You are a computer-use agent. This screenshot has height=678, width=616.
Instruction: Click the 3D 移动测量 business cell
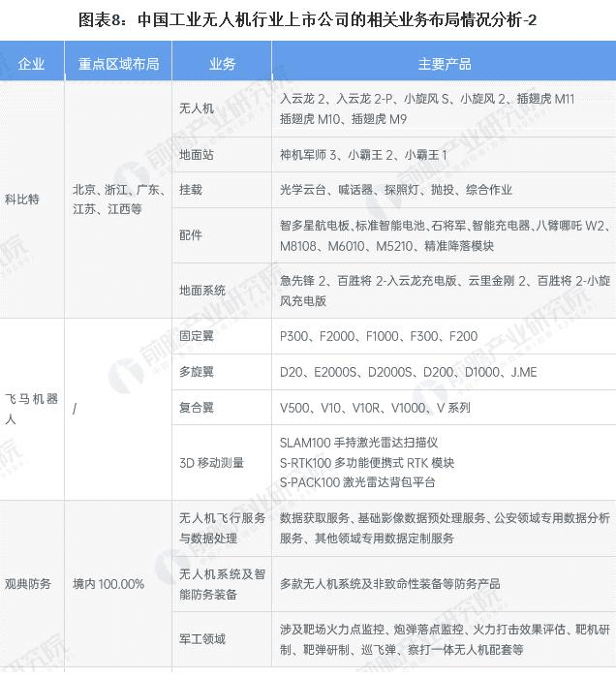click(222, 463)
